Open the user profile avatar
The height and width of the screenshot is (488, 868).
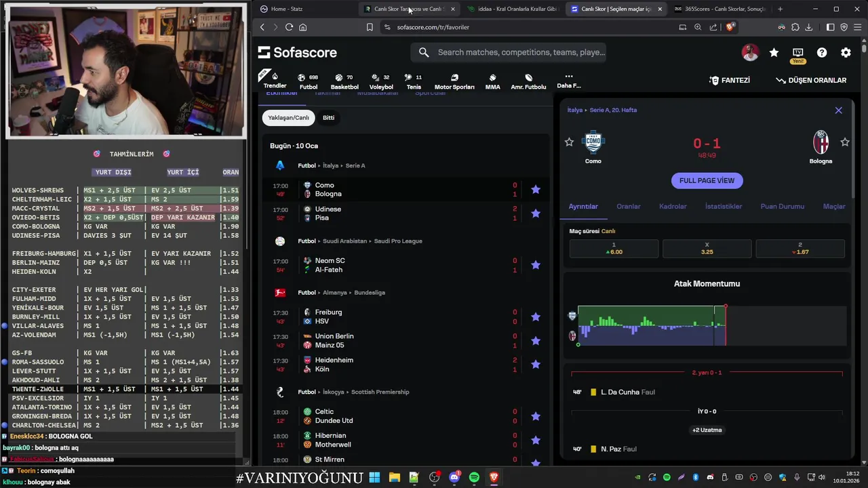[x=750, y=52]
